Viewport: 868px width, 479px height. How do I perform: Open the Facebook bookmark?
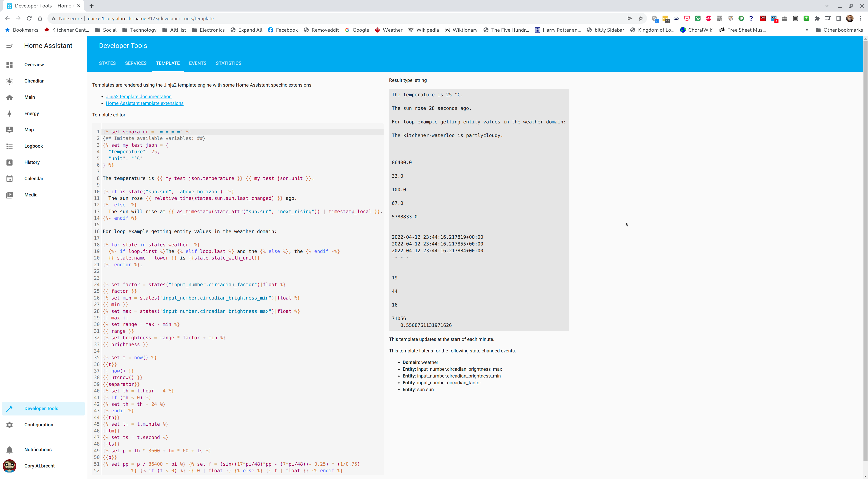point(283,30)
